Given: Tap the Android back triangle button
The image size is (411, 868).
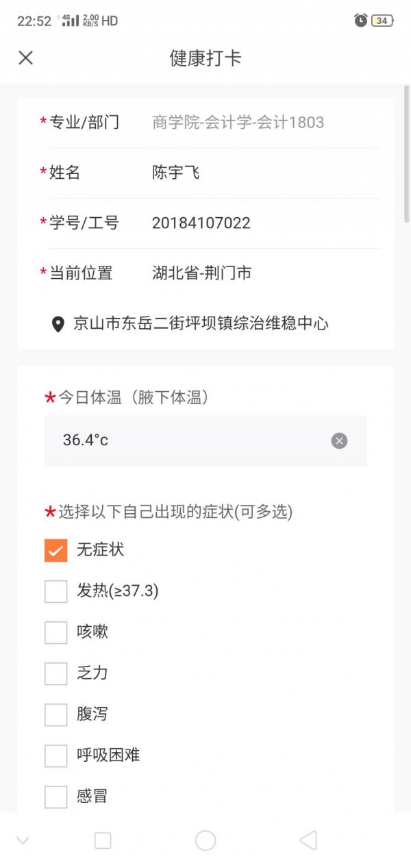Looking at the screenshot, I should [308, 840].
